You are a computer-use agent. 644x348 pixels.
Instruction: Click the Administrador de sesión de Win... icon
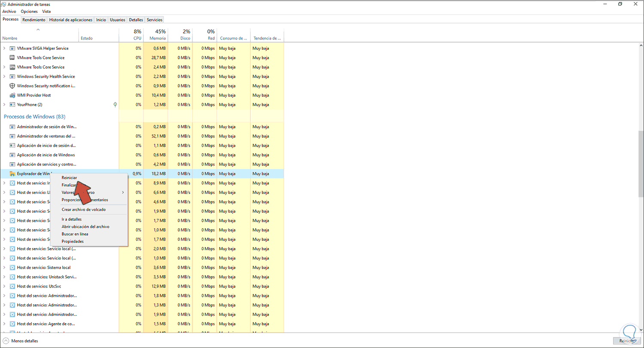[x=12, y=127]
